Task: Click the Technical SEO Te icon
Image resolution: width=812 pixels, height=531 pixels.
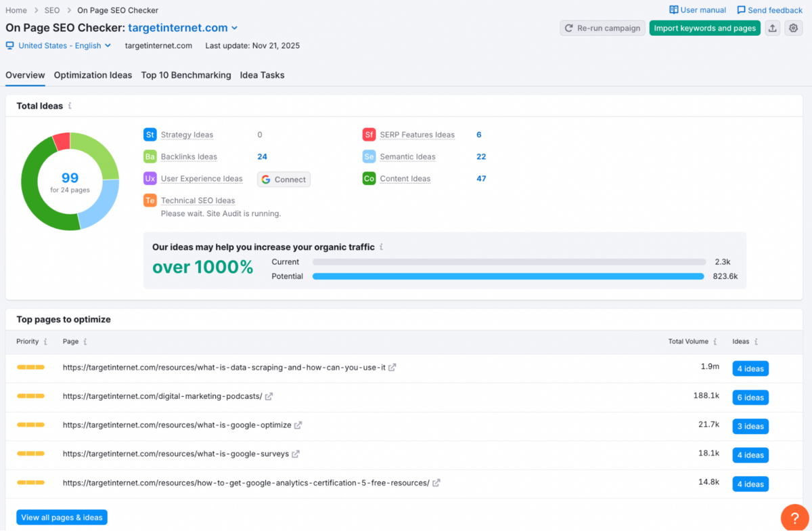Action: click(x=150, y=200)
